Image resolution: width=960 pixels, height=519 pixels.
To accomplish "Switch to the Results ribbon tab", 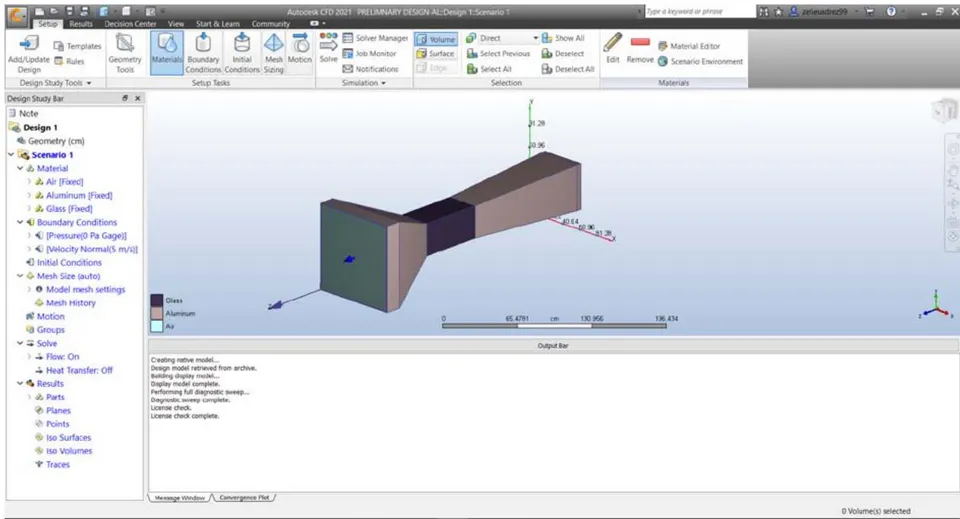I will click(81, 24).
